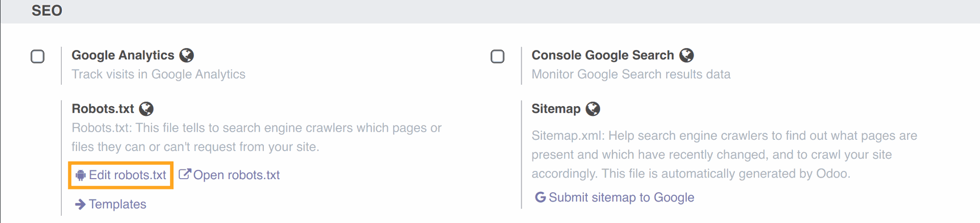Screen dimensions: 980x223
Task: Click the globe icon next to Robots.txt
Action: [x=146, y=109]
